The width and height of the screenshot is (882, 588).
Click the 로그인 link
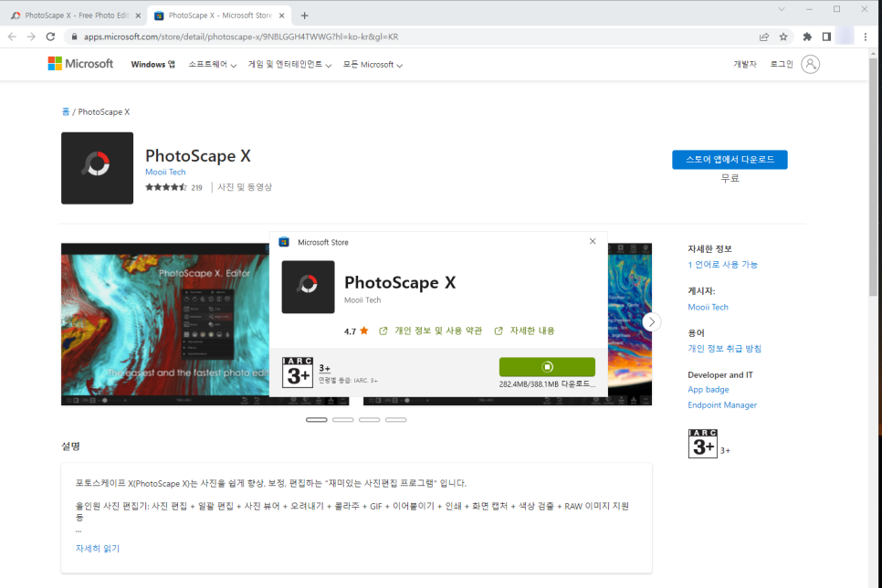(782, 64)
